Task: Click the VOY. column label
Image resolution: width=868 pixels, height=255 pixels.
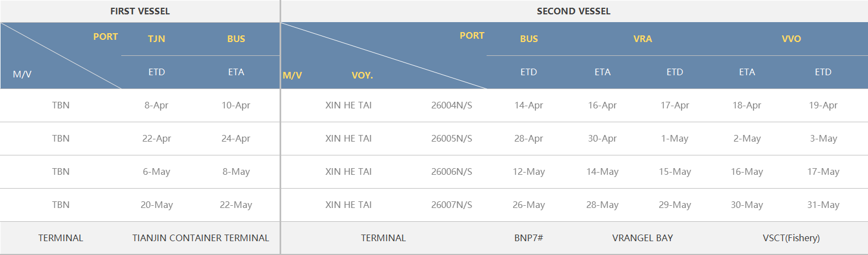Action: (x=362, y=75)
